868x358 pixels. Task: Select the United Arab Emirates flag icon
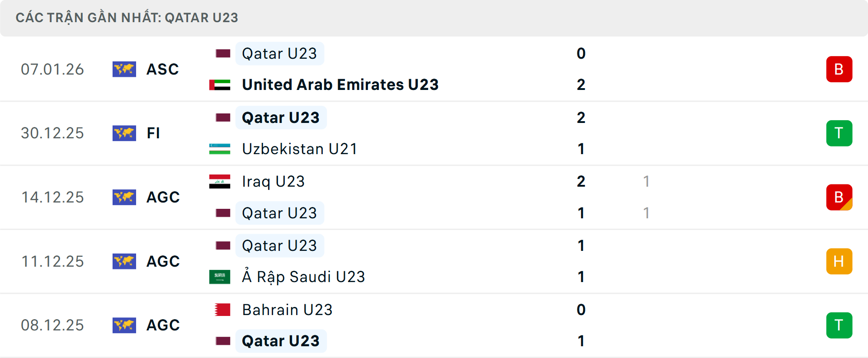(x=219, y=85)
